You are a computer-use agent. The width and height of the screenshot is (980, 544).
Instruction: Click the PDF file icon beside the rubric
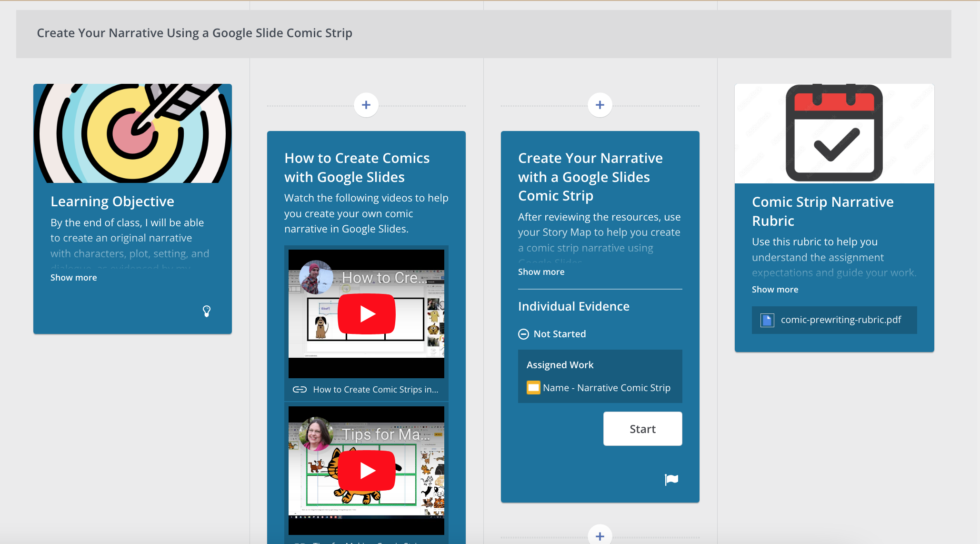click(767, 320)
